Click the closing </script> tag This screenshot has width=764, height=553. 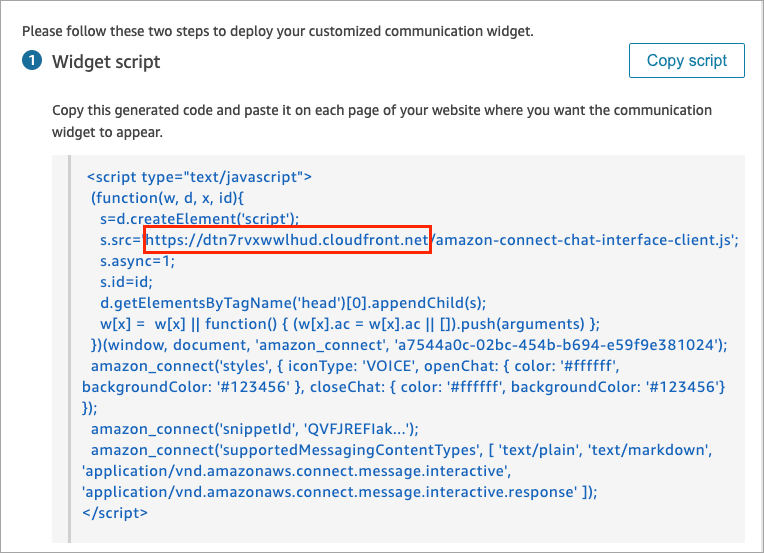(117, 513)
